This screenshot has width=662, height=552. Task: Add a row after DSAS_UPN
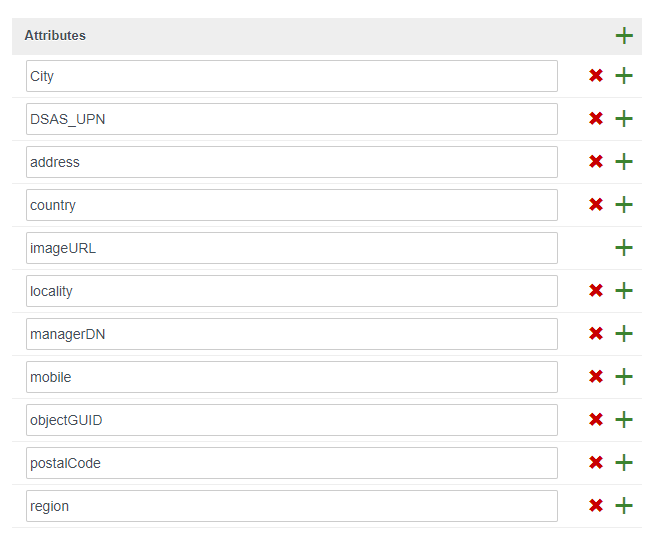point(624,119)
